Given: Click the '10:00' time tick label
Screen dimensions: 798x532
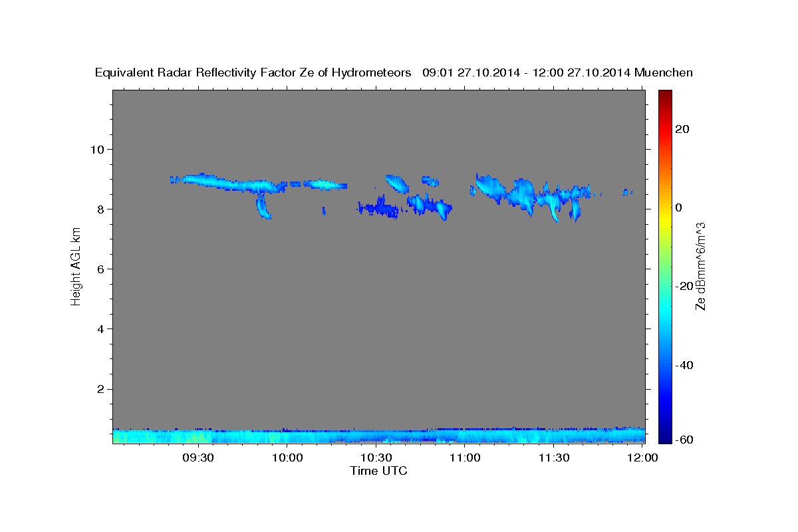Looking at the screenshot, I should (288, 458).
